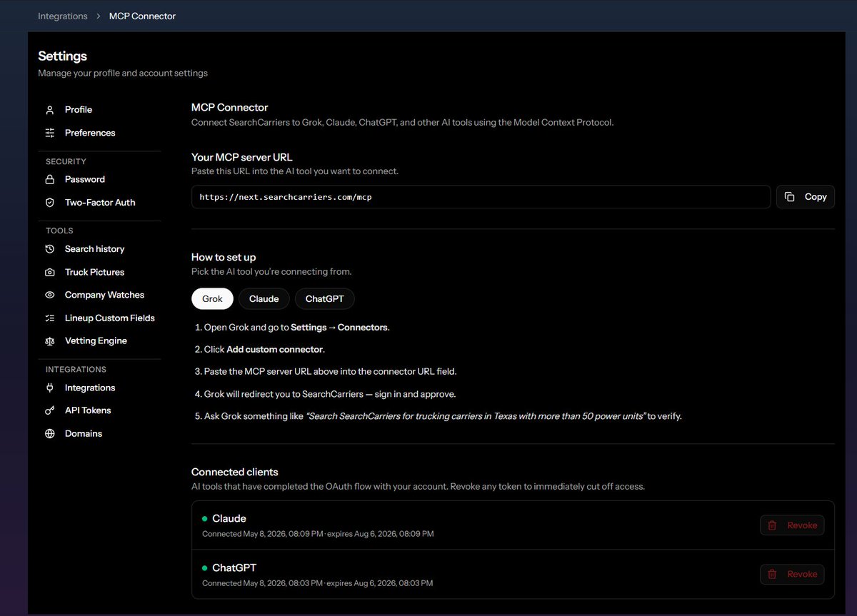Click the MCP Connector breadcrumb
The width and height of the screenshot is (857, 616).
pyautogui.click(x=142, y=16)
